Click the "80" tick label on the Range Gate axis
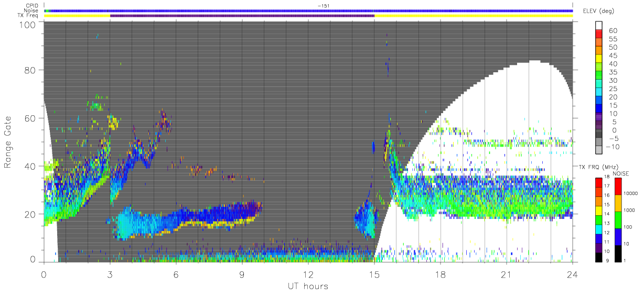This screenshot has width=644, height=297. coord(30,69)
